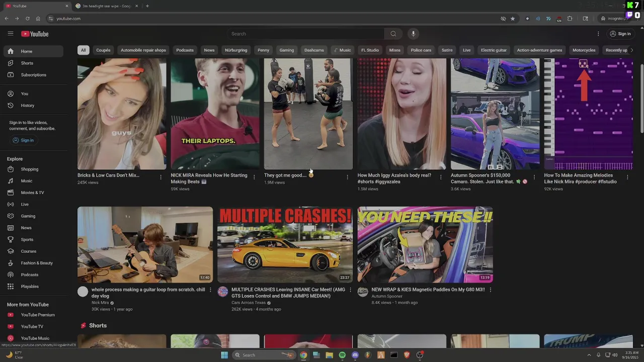Click the Sign in button at top right
This screenshot has height=362, width=644.
click(620, 34)
